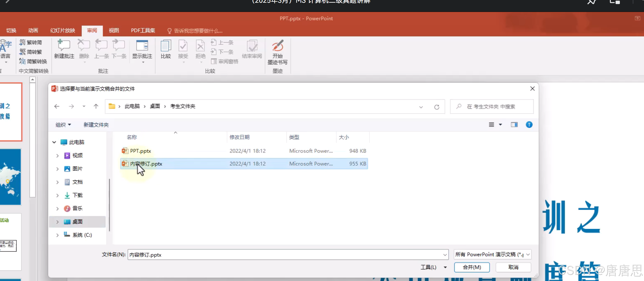Click the help question mark icon

pos(529,125)
